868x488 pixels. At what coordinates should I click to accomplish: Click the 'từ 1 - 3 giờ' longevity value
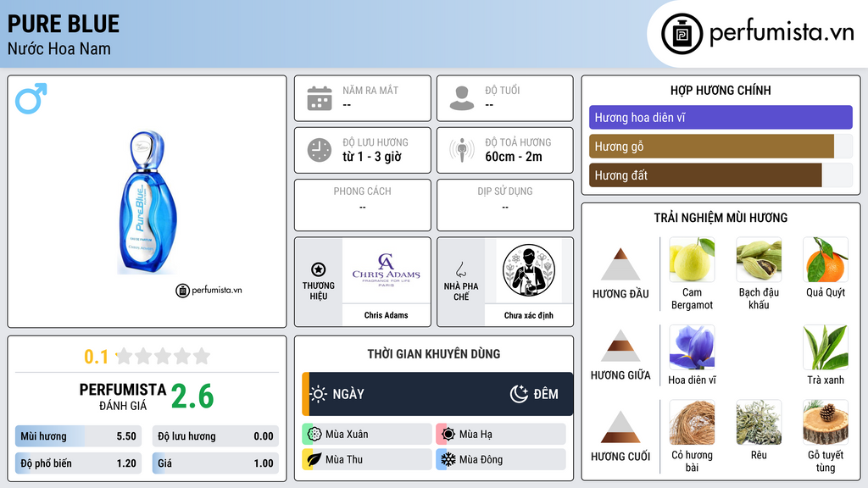372,157
